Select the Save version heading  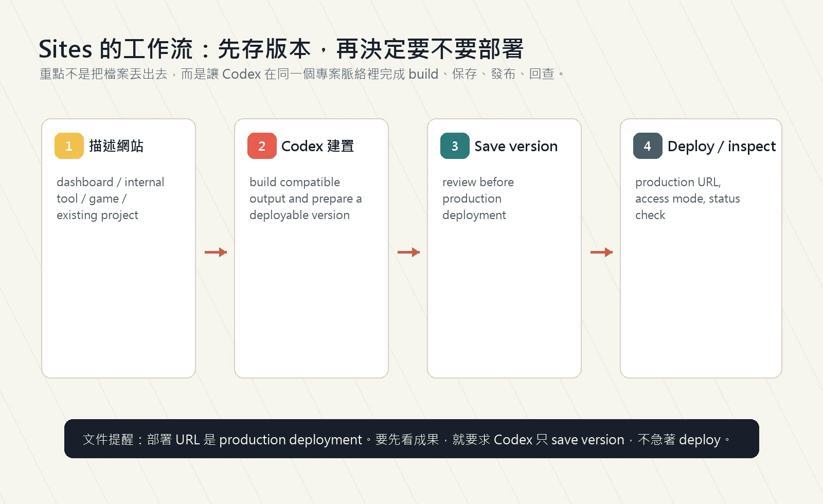[516, 146]
